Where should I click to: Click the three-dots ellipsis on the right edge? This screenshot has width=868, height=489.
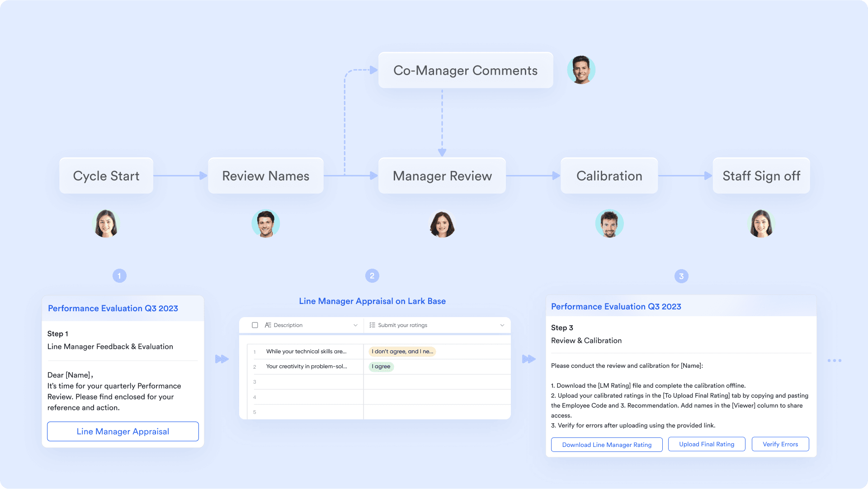(x=835, y=361)
